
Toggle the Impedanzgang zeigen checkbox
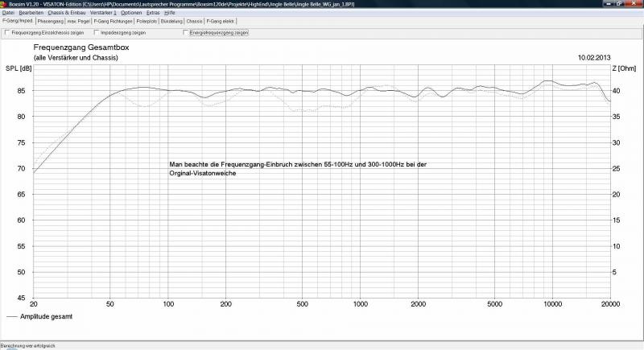tap(97, 33)
